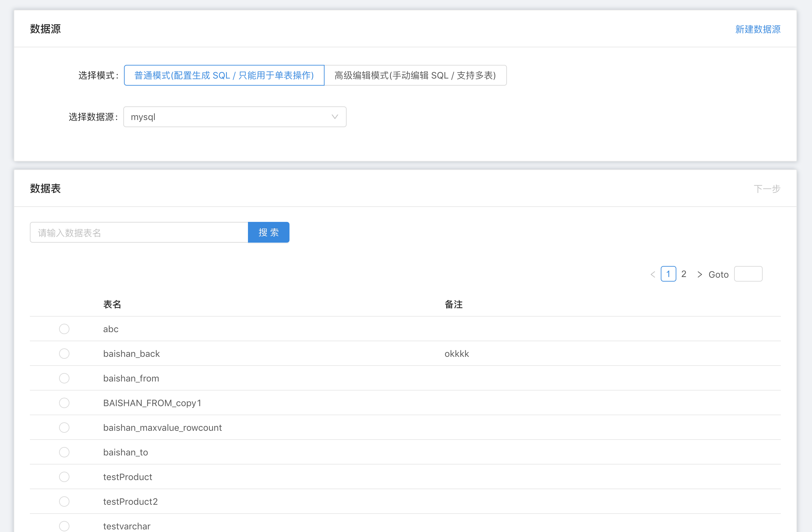
Task: Click 下一步 next step link
Action: click(x=767, y=188)
